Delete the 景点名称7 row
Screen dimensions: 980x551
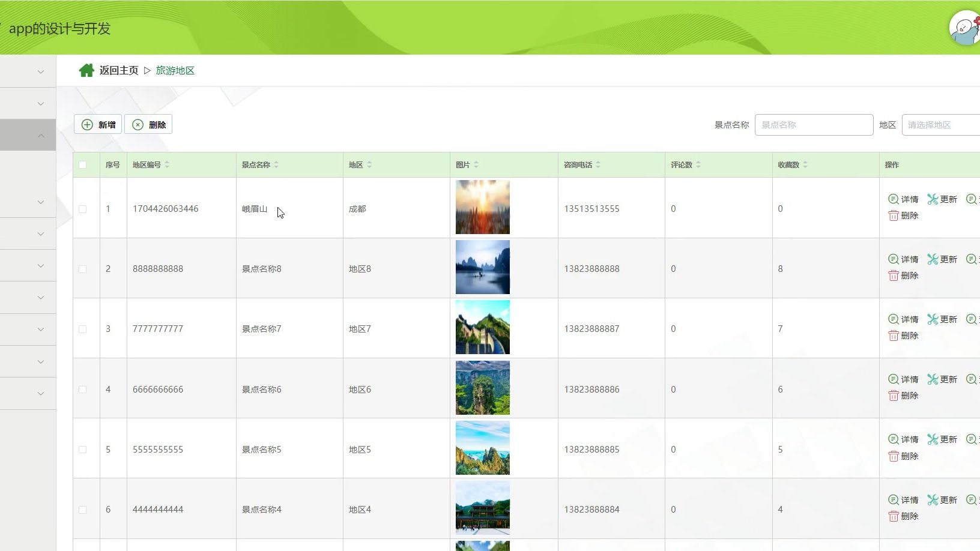[903, 336]
